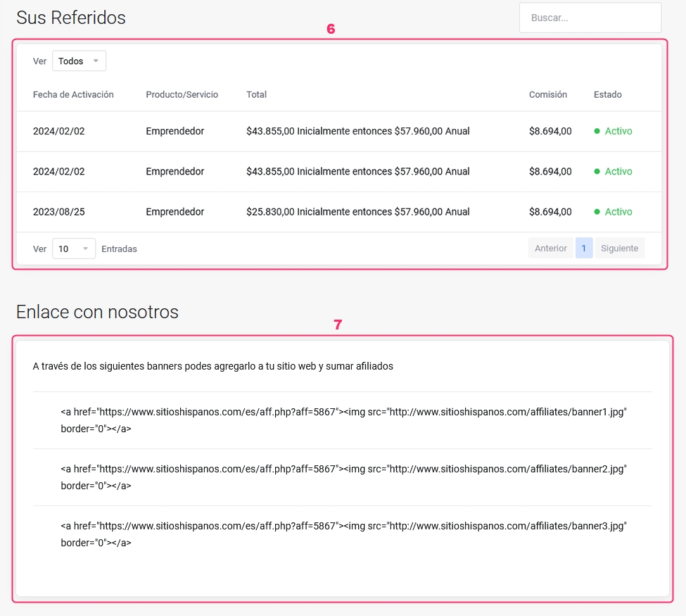Click the Buscar search field

coord(590,18)
